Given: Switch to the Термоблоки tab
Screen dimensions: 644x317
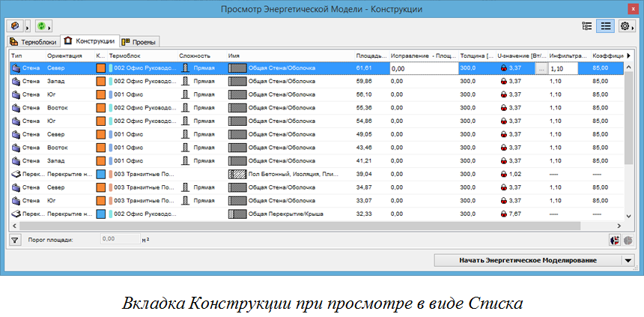Looking at the screenshot, I should [x=33, y=41].
